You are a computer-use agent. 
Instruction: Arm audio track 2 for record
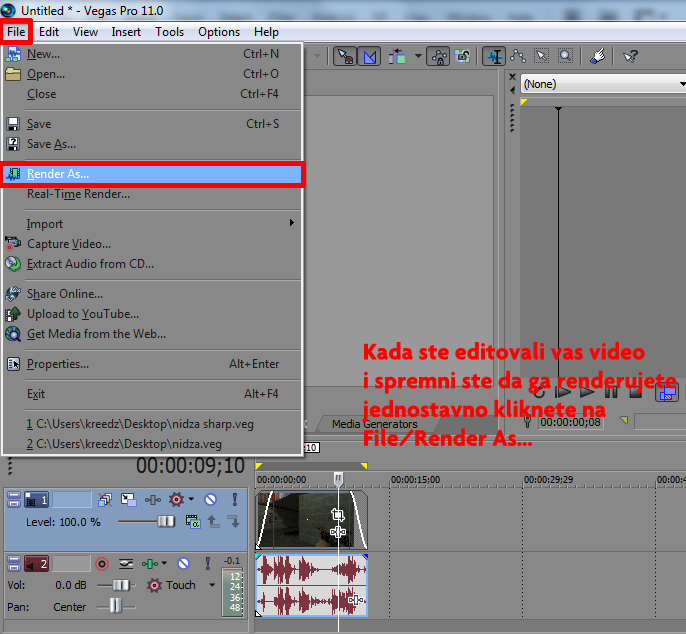102,564
